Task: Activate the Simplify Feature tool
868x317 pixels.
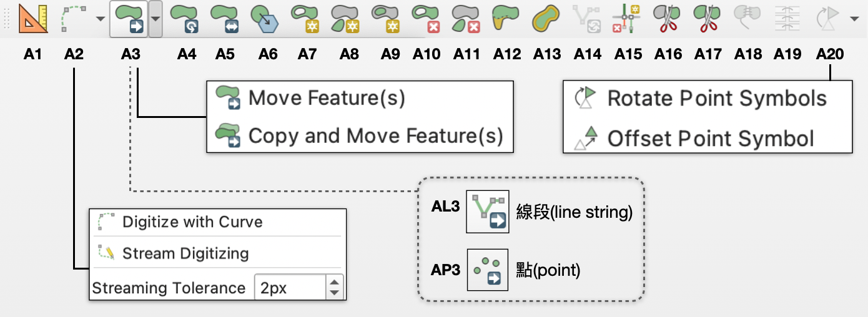Action: pyautogui.click(x=267, y=19)
